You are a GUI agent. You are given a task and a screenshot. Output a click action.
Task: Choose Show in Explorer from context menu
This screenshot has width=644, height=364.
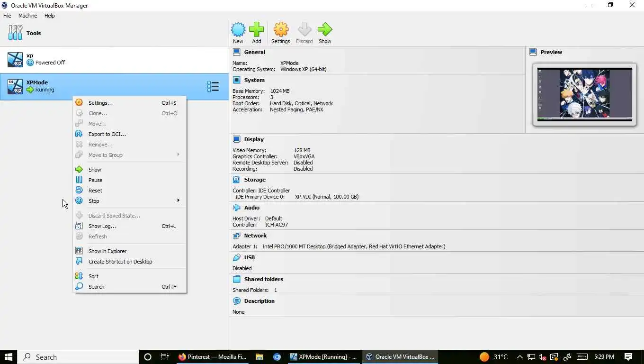[x=130, y=251]
